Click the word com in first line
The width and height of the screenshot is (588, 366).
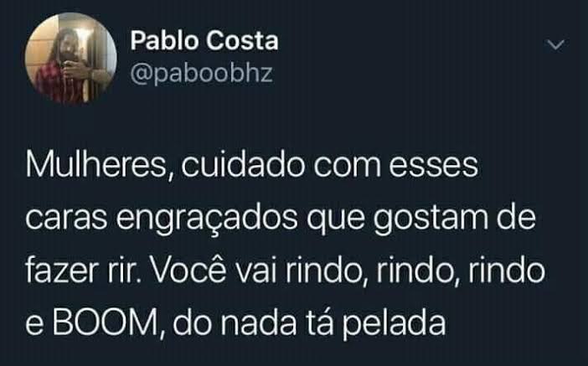[347, 167]
